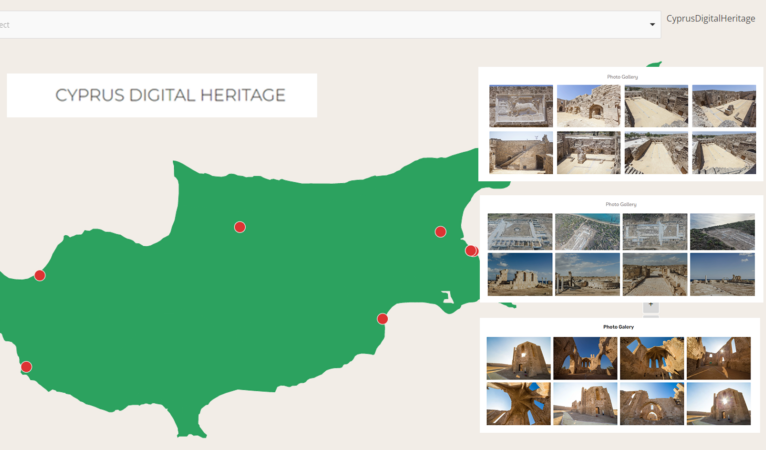Open middle gallery first aerial ruins thumbnail
This screenshot has height=450, width=766.
tap(520, 232)
